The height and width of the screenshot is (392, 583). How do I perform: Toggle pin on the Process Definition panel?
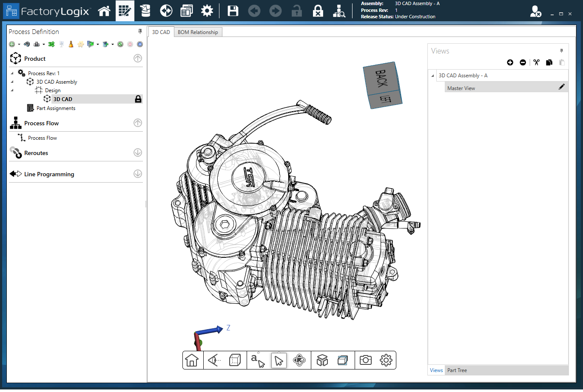tap(140, 31)
